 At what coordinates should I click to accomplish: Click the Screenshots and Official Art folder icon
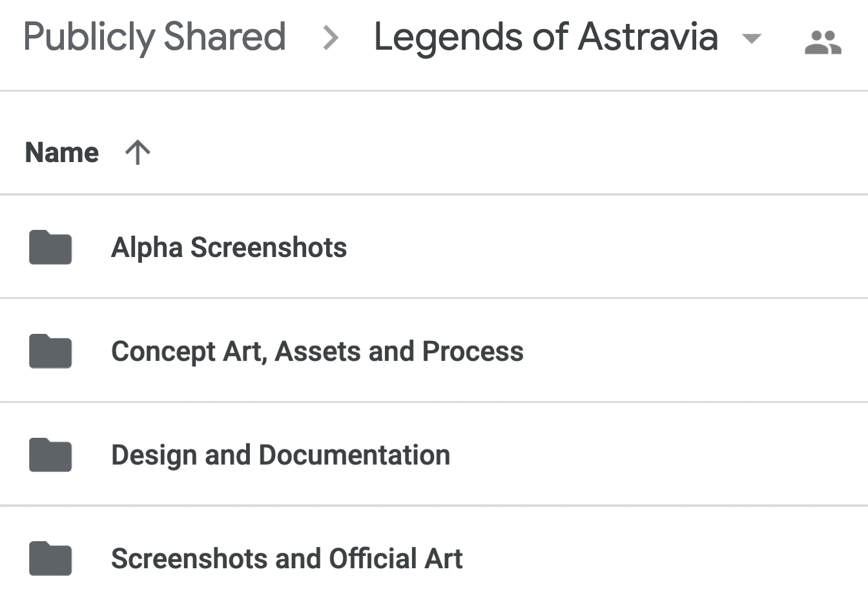(x=50, y=559)
